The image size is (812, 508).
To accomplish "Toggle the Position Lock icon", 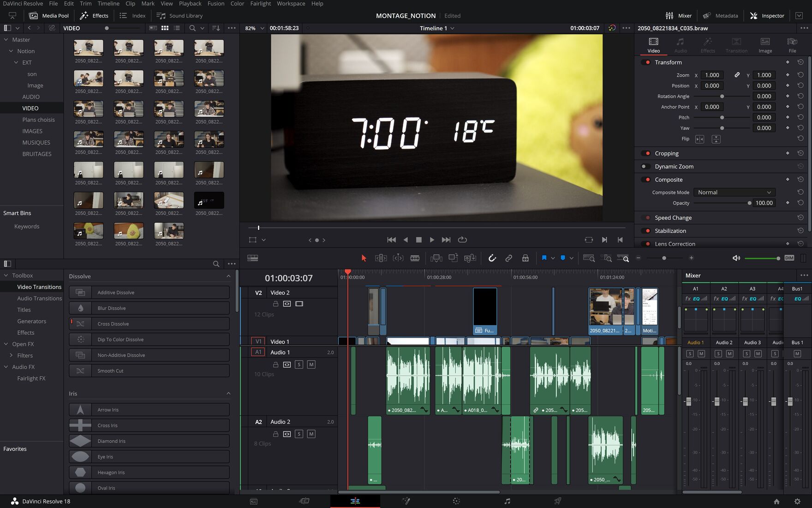I will [x=525, y=258].
